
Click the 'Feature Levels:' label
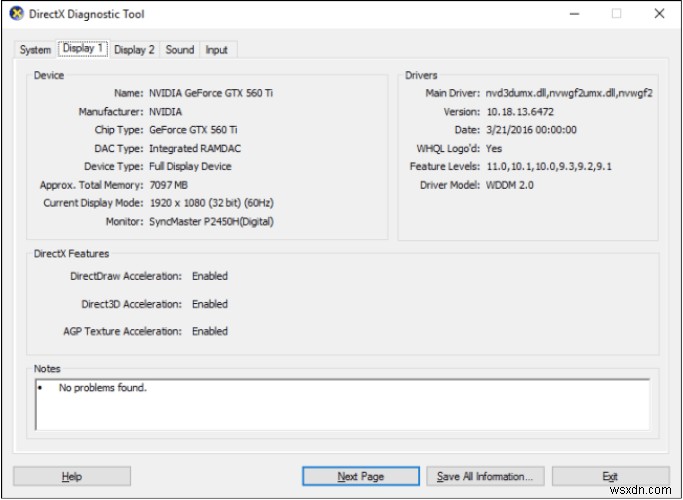(x=445, y=166)
